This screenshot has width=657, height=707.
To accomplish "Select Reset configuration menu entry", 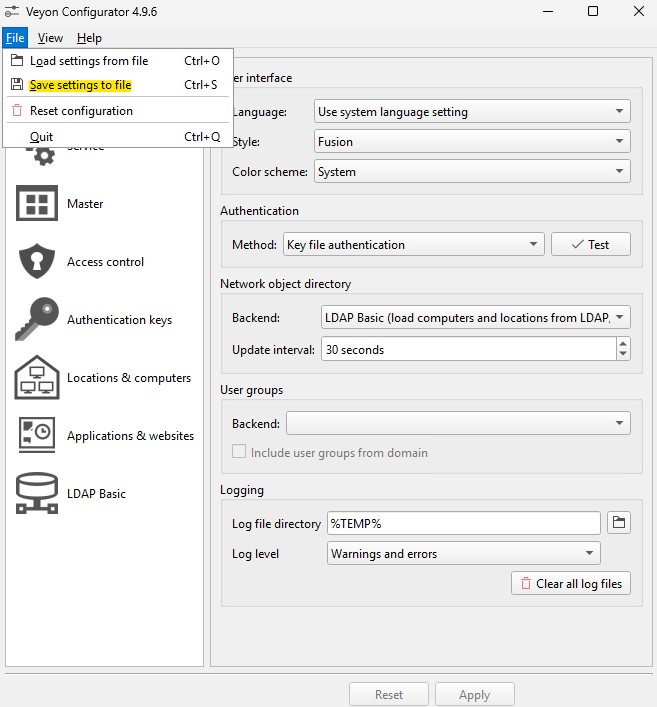I will point(117,110).
